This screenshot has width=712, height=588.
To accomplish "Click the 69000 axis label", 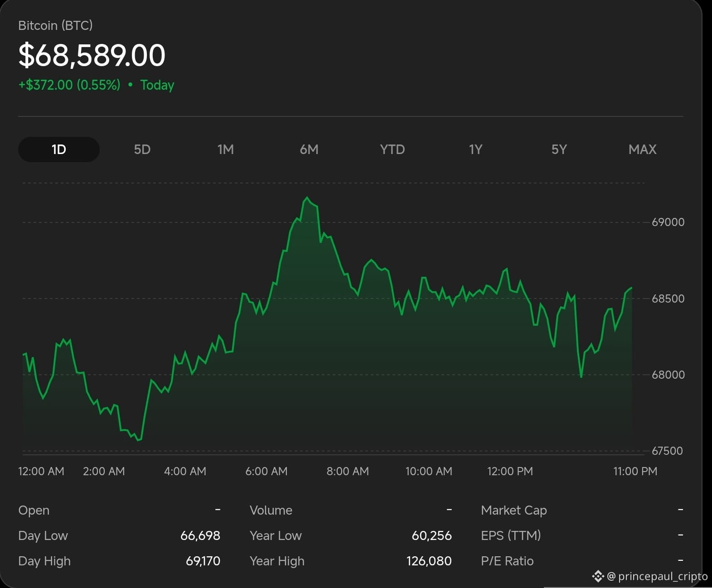I will point(668,222).
